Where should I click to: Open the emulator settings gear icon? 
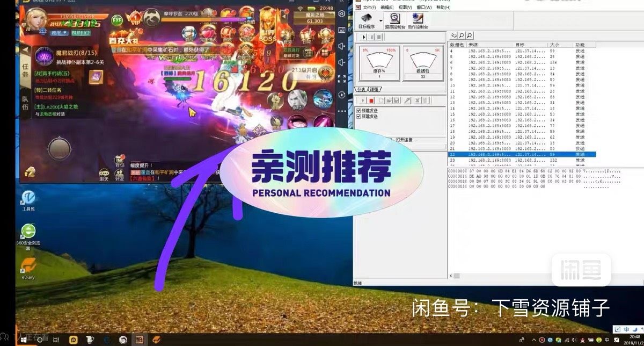(341, 13)
